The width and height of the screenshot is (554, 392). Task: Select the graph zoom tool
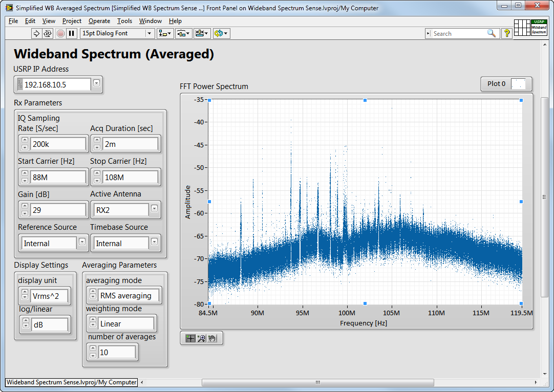(x=201, y=338)
